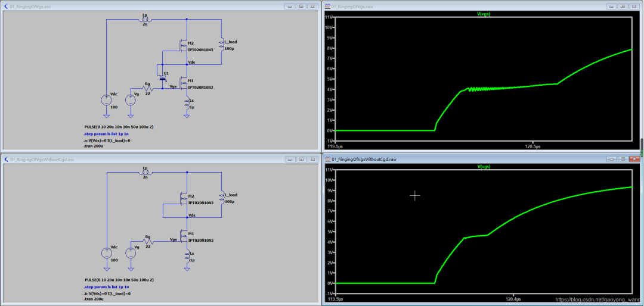Maximize the 01_RingingOfVgs.raw plot window

click(623, 6)
